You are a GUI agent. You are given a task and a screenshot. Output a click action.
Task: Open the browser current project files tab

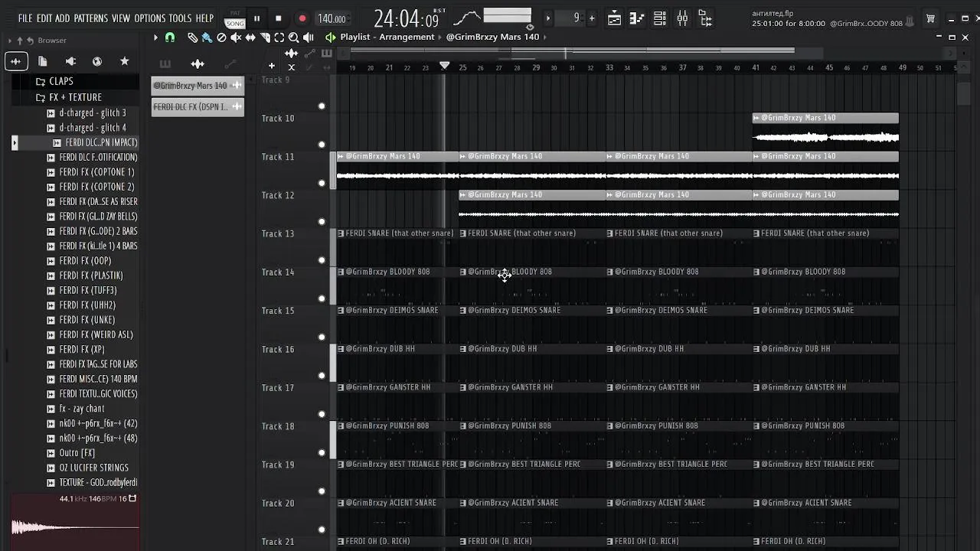click(43, 61)
